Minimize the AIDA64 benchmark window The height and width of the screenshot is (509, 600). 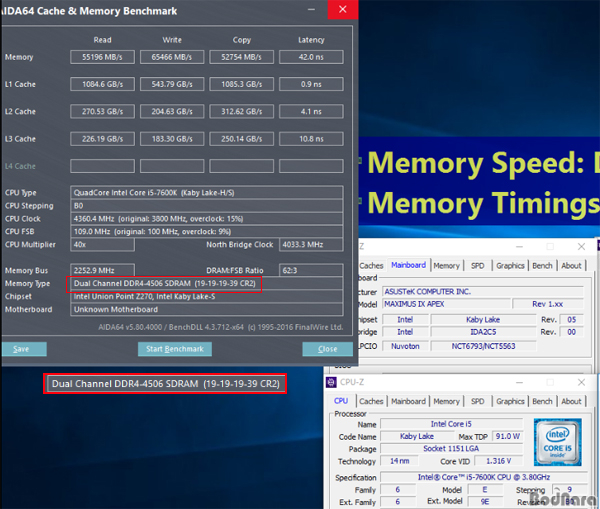311,9
